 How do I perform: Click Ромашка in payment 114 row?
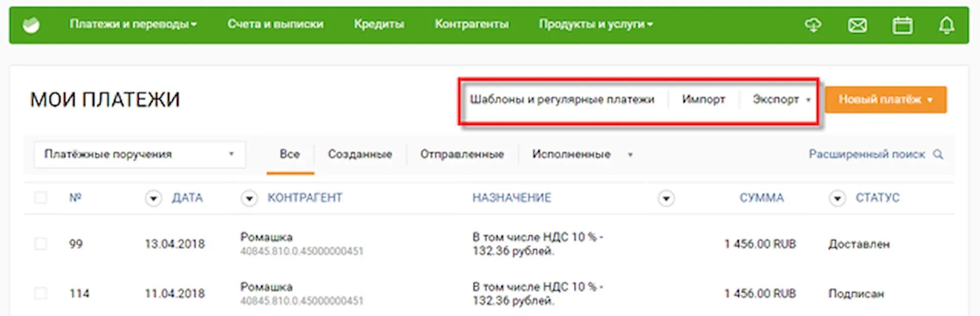[267, 287]
